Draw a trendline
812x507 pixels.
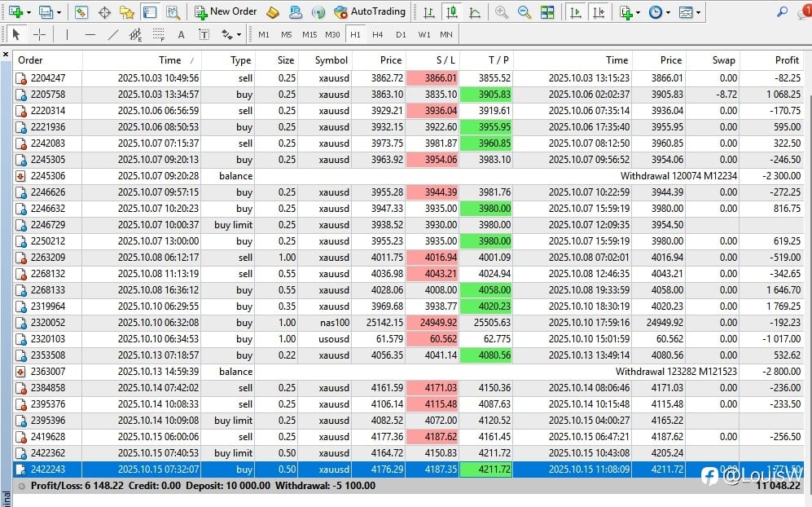[113, 35]
